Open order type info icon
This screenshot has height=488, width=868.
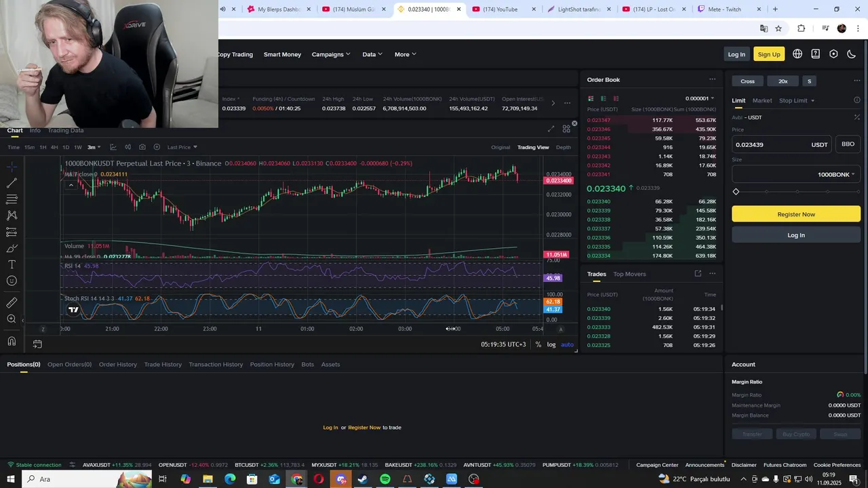click(856, 100)
